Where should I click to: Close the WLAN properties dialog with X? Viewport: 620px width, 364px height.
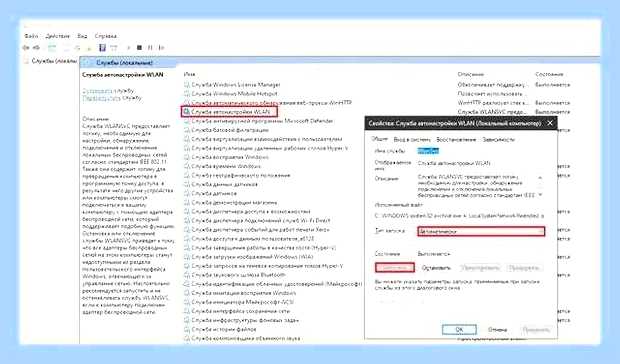point(550,123)
